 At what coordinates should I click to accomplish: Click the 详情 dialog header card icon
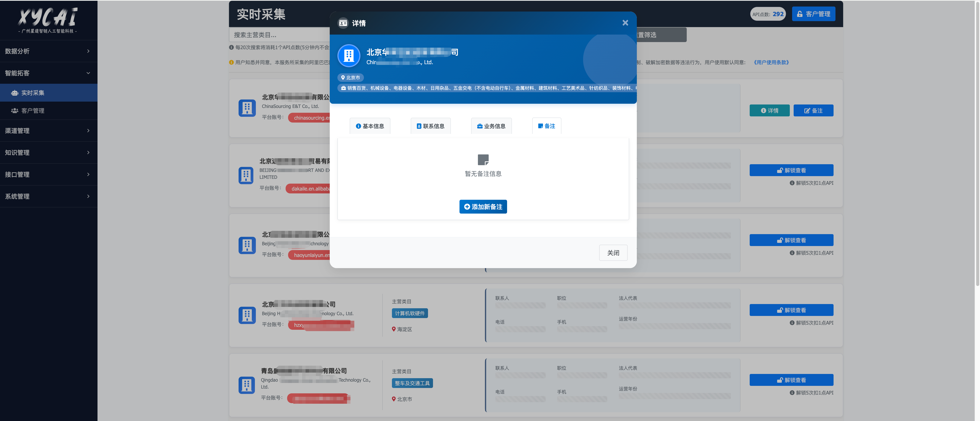coord(343,23)
